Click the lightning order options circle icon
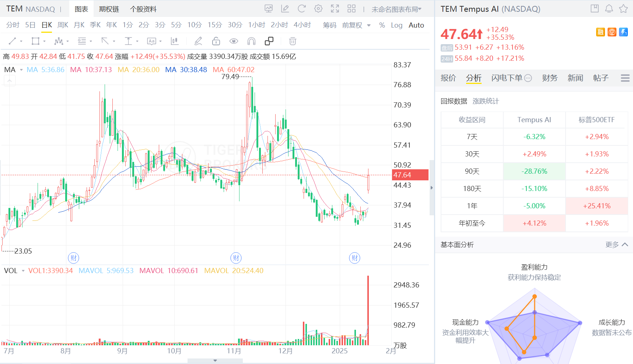Viewport: 633px width, 364px height. pyautogui.click(x=528, y=78)
